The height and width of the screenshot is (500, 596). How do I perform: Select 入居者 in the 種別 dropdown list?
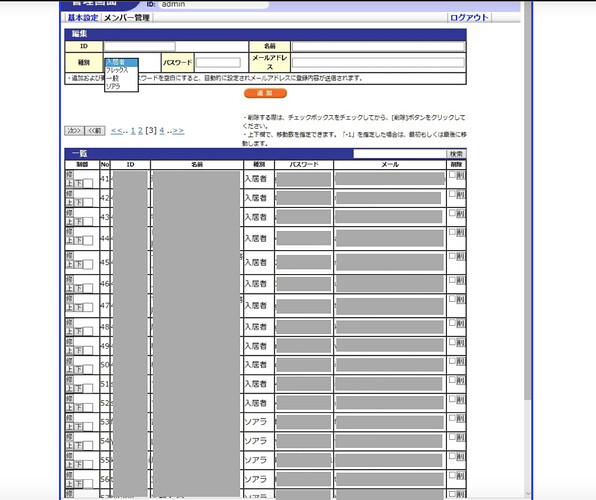point(121,62)
